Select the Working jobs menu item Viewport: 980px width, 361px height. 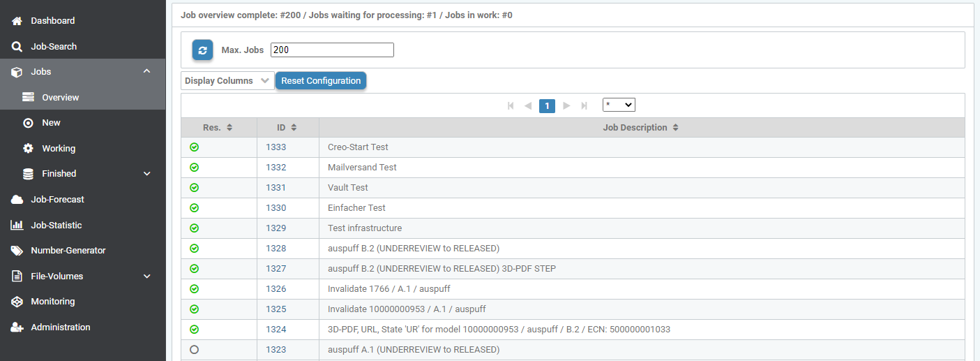pos(59,149)
